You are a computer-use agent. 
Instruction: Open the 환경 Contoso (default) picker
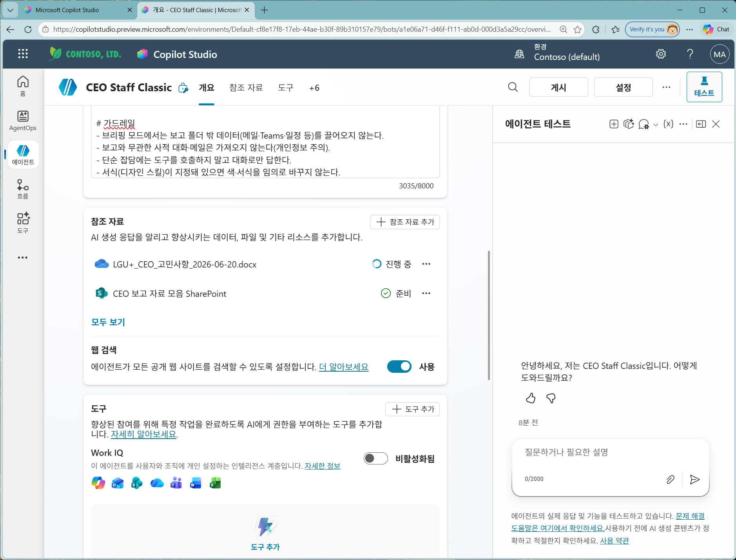(567, 52)
